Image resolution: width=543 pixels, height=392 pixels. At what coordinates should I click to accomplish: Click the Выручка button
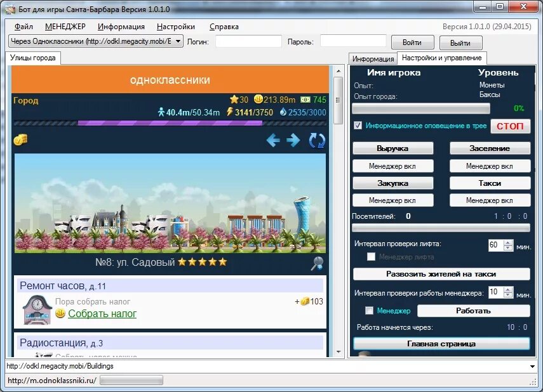[x=392, y=148]
